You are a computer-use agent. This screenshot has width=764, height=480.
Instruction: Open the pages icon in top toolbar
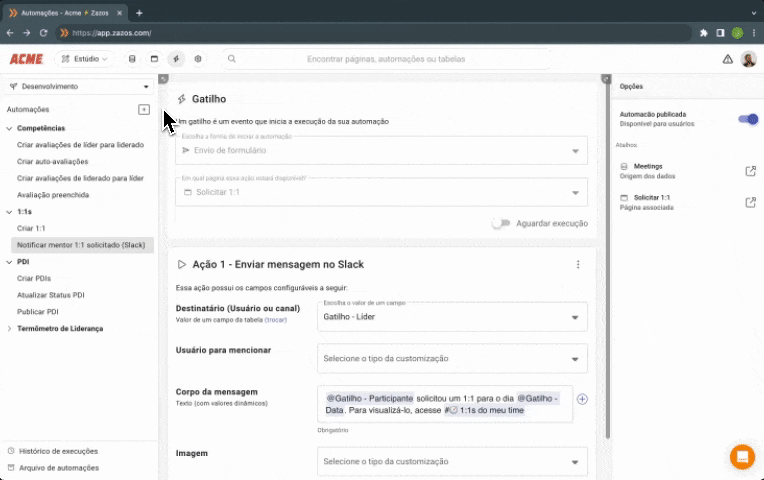154,59
